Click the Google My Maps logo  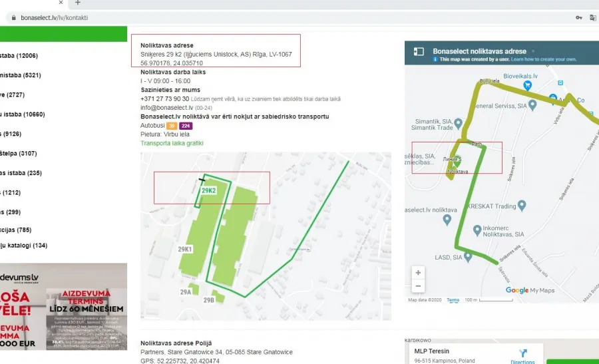[530, 290]
